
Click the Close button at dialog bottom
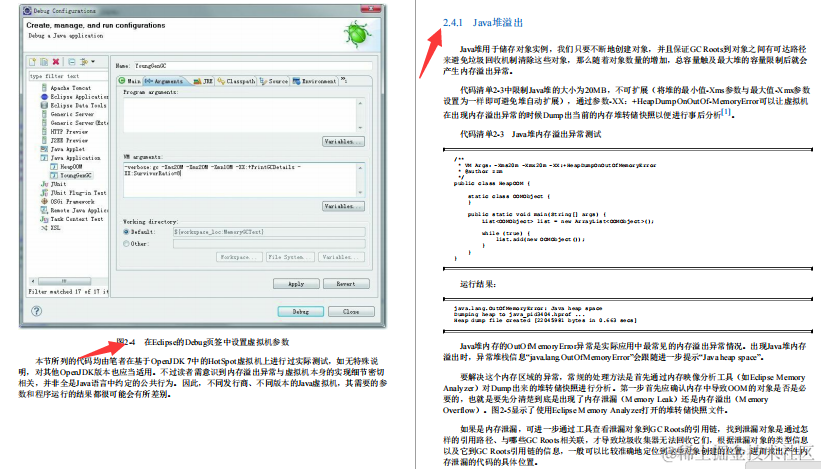[351, 311]
